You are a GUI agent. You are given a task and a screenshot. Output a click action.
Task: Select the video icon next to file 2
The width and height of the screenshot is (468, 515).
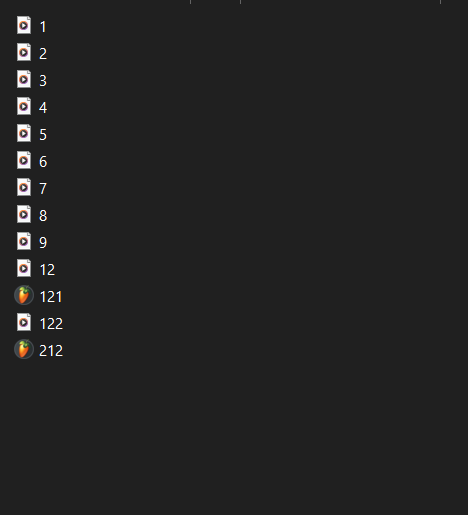pos(24,52)
